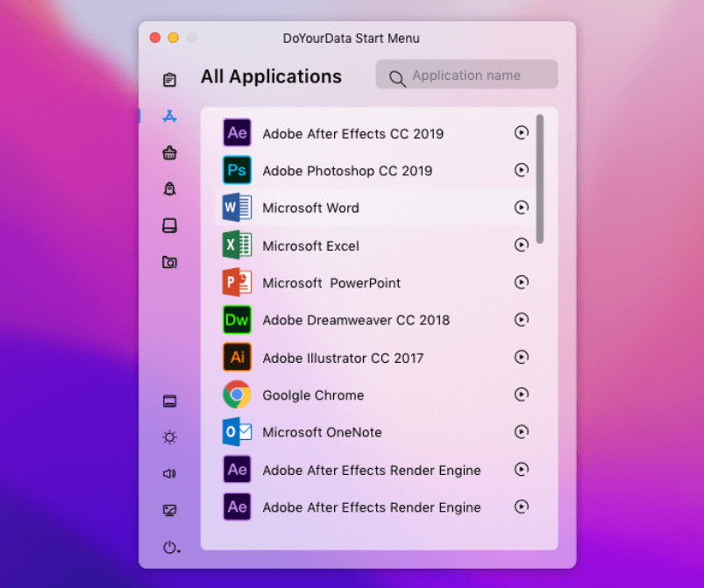Click the last After Effects Render Engine Ae icon
The image size is (704, 588).
coord(237,507)
